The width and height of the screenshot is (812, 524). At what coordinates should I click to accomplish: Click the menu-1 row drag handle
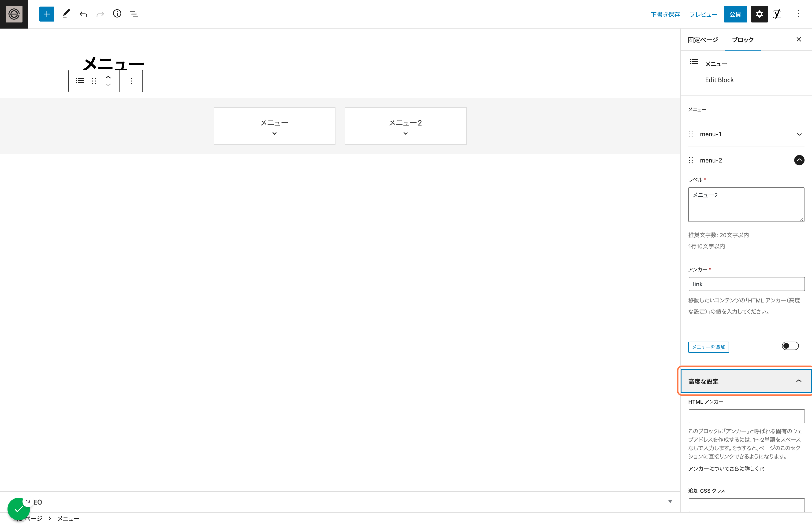click(691, 134)
